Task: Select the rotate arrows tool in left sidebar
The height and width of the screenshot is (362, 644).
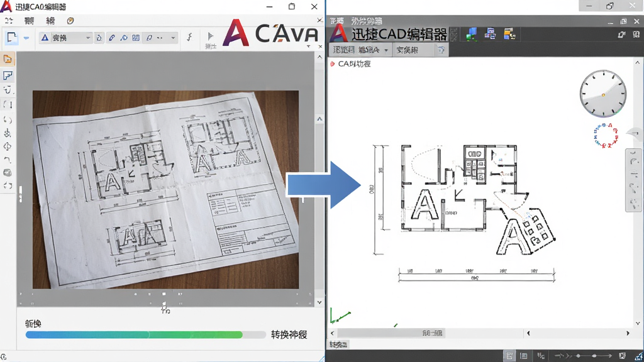Action: [x=8, y=119]
